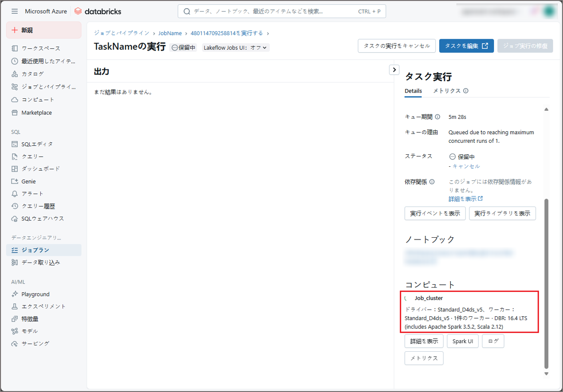Click info icon next to キュー期間
The image size is (563, 392).
click(x=437, y=117)
